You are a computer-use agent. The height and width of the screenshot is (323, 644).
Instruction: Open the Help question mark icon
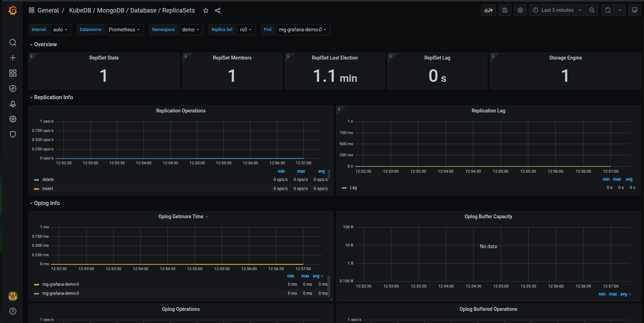pos(13,311)
